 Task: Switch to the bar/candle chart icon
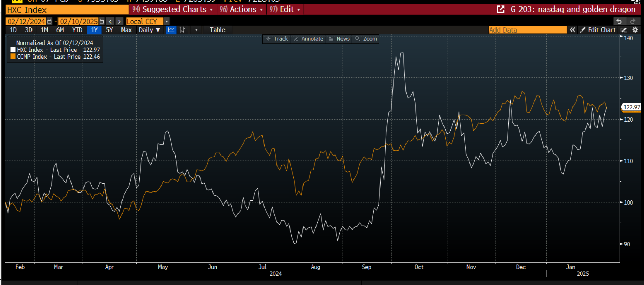click(182, 30)
